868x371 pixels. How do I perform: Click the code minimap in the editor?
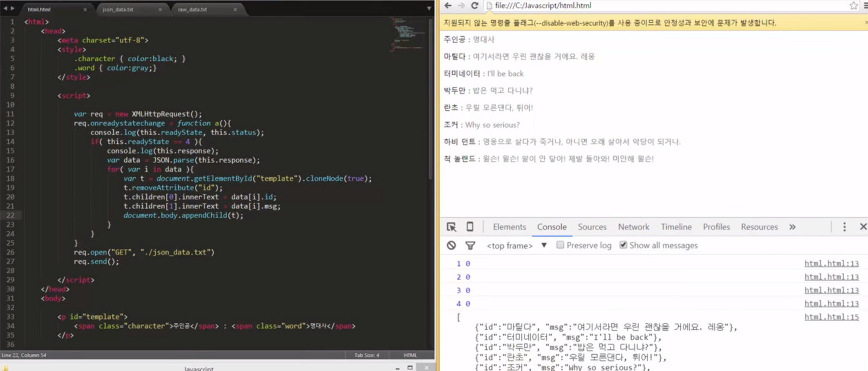tap(408, 34)
